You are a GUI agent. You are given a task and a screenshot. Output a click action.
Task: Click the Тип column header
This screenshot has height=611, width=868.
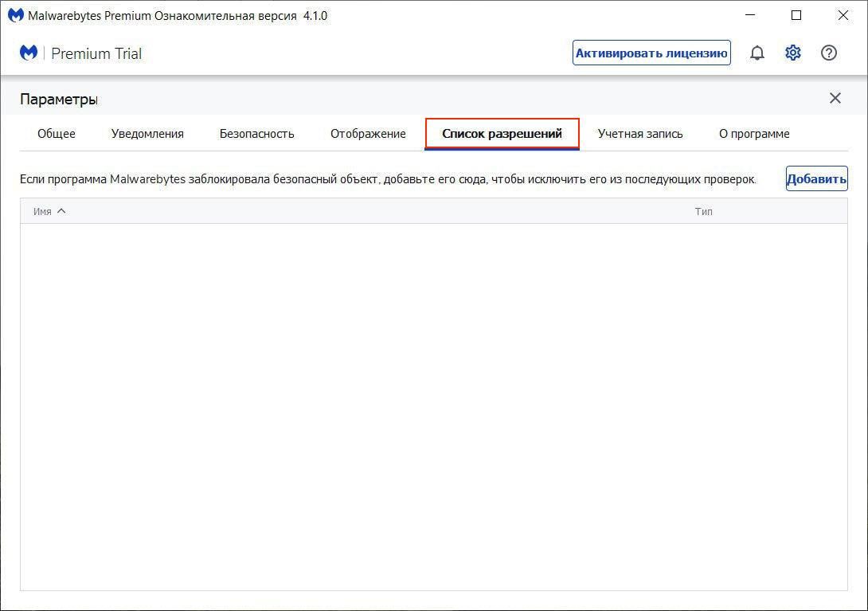click(x=703, y=212)
